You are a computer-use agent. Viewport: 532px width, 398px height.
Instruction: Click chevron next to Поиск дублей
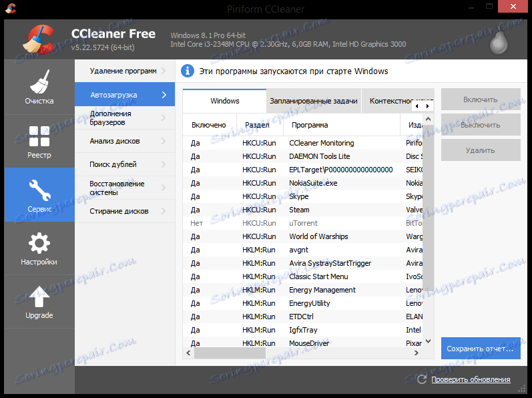click(x=164, y=164)
